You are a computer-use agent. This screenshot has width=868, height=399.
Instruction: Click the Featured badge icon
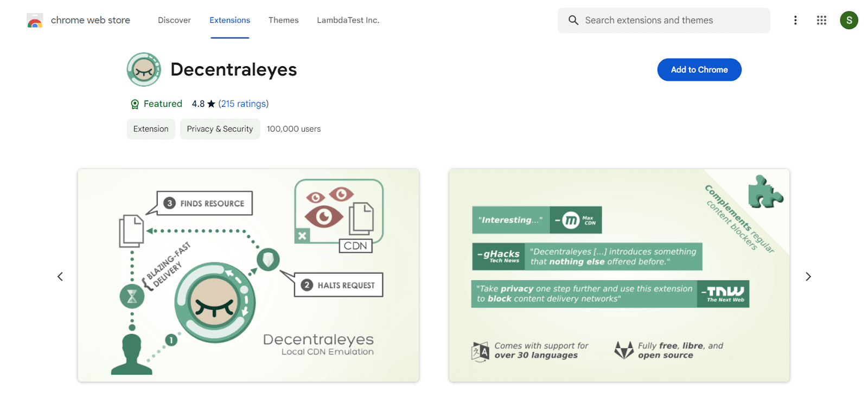point(135,104)
